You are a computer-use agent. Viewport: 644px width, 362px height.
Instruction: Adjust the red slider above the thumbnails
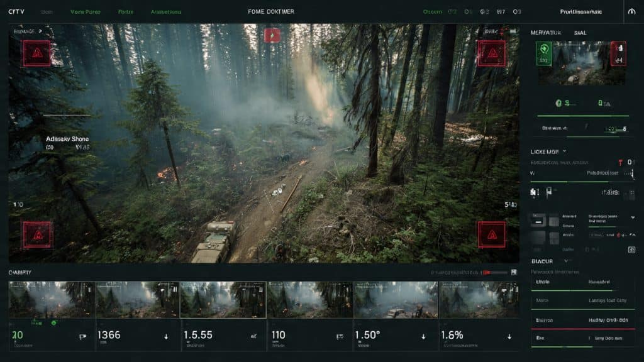click(486, 272)
